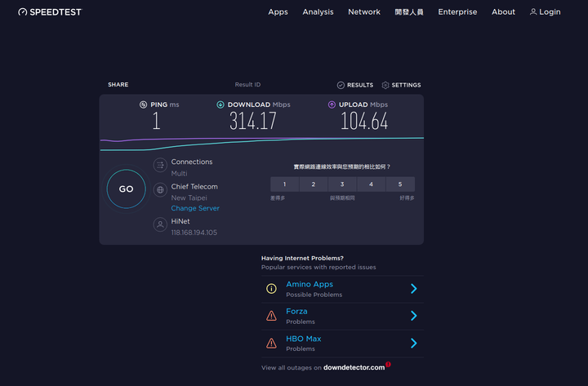Click the upload speed 104.64
Viewport: 588px width, 386px height.
[364, 121]
